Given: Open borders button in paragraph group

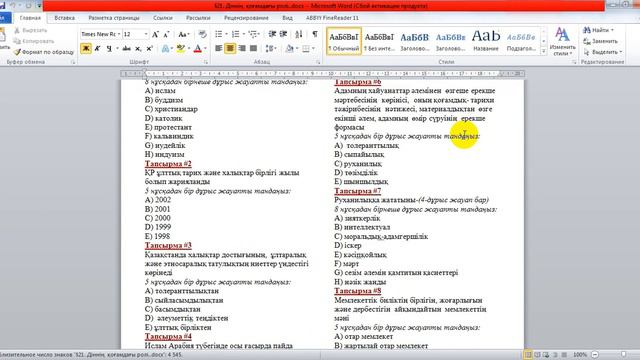Looking at the screenshot, I should click(306, 49).
